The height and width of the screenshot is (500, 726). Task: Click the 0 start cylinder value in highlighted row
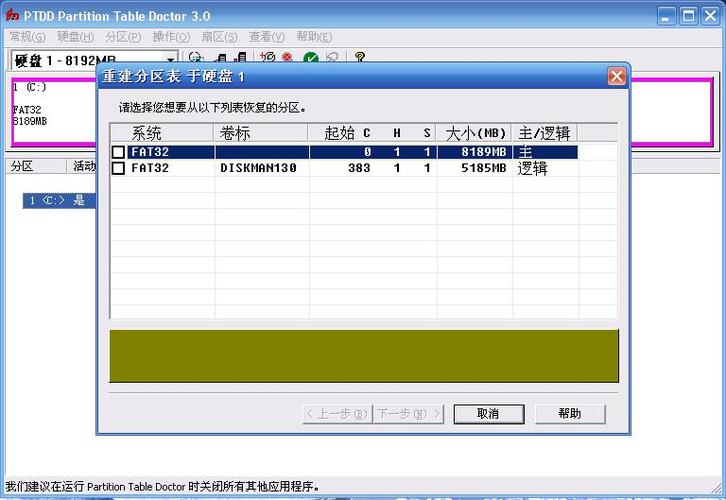(x=367, y=152)
